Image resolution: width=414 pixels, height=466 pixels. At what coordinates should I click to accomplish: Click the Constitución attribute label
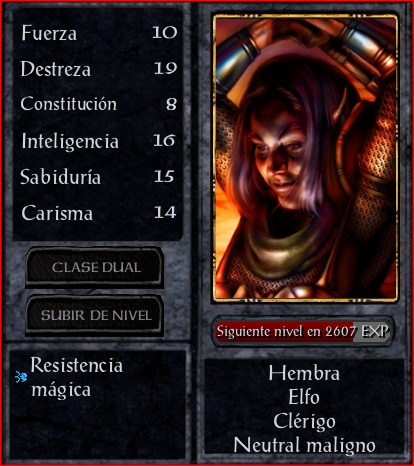69,104
